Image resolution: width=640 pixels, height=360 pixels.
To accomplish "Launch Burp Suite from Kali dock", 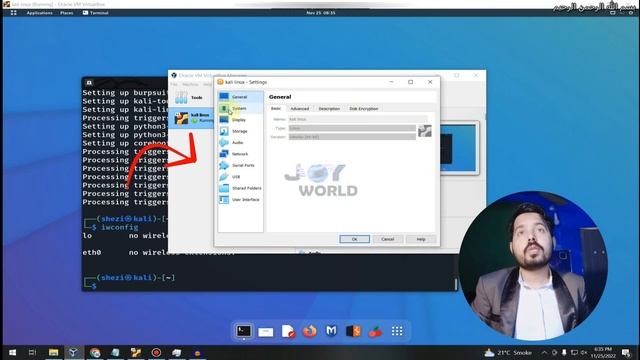I will point(353,331).
